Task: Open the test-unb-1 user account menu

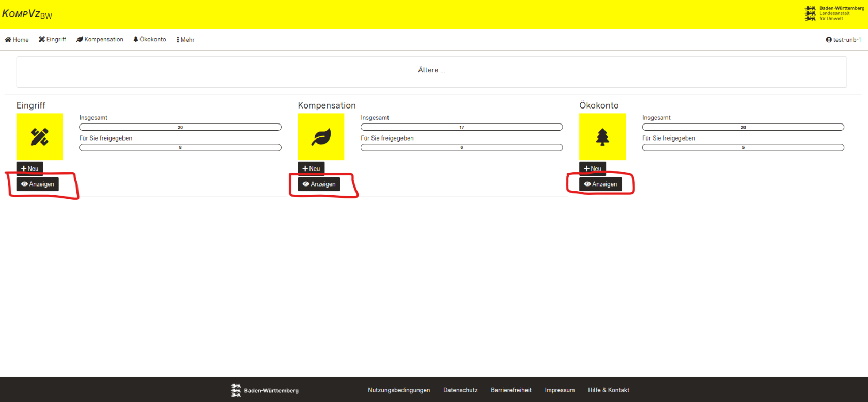Action: pyautogui.click(x=843, y=40)
